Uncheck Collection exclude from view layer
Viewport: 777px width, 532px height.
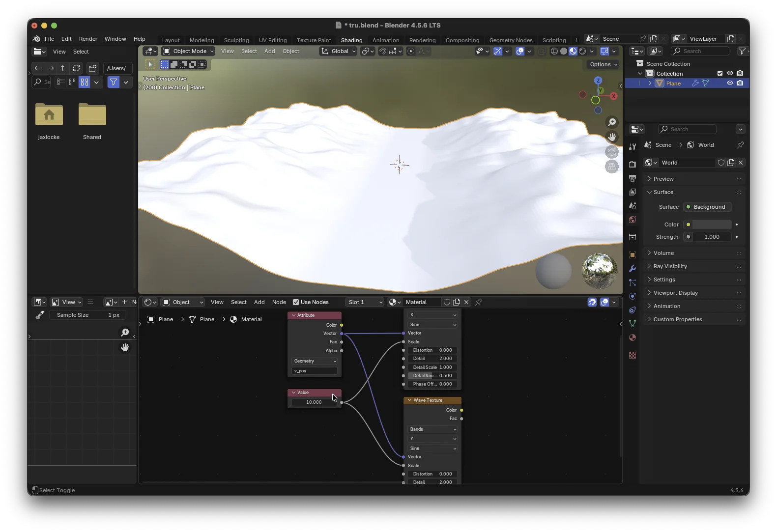720,74
